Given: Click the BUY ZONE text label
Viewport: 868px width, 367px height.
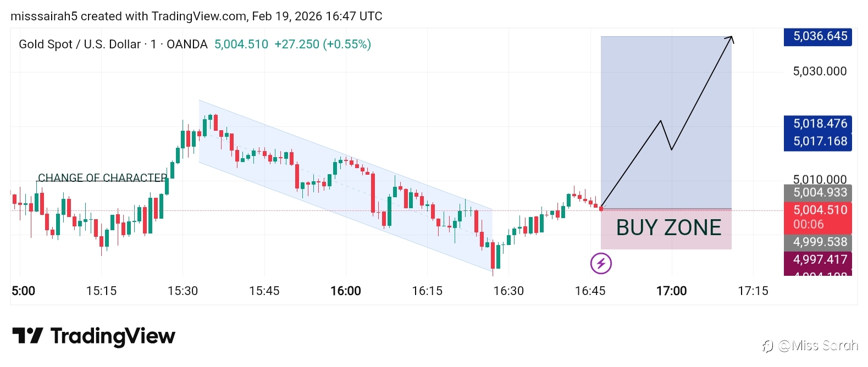Looking at the screenshot, I should [x=668, y=227].
